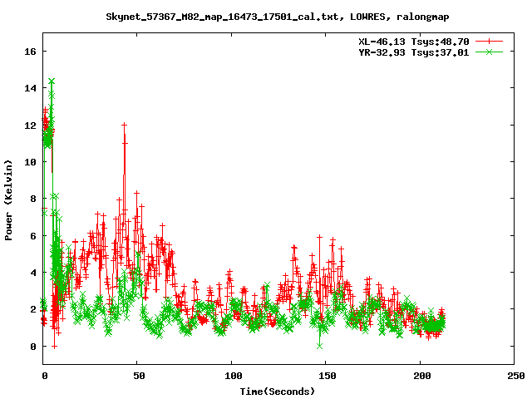Click the y-axis tick label 12
This screenshot has width=532, height=399.
click(x=30, y=126)
